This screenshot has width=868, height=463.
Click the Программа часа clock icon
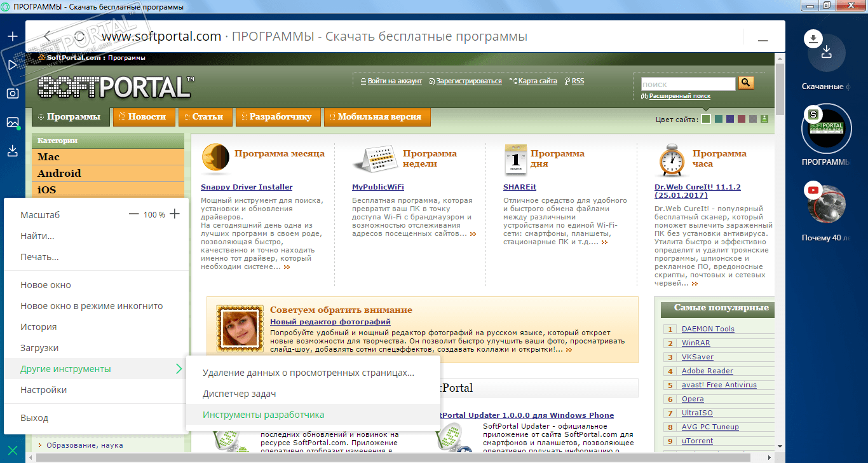pyautogui.click(x=671, y=160)
